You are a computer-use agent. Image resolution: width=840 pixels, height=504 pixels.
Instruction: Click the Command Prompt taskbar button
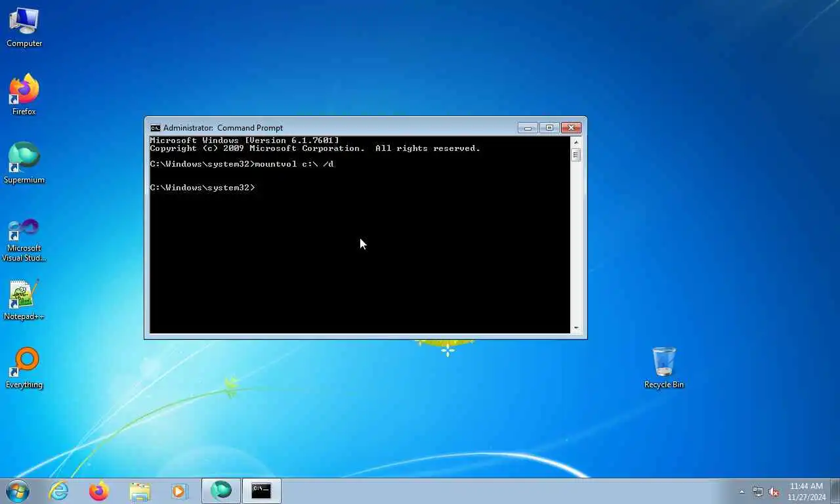click(262, 491)
